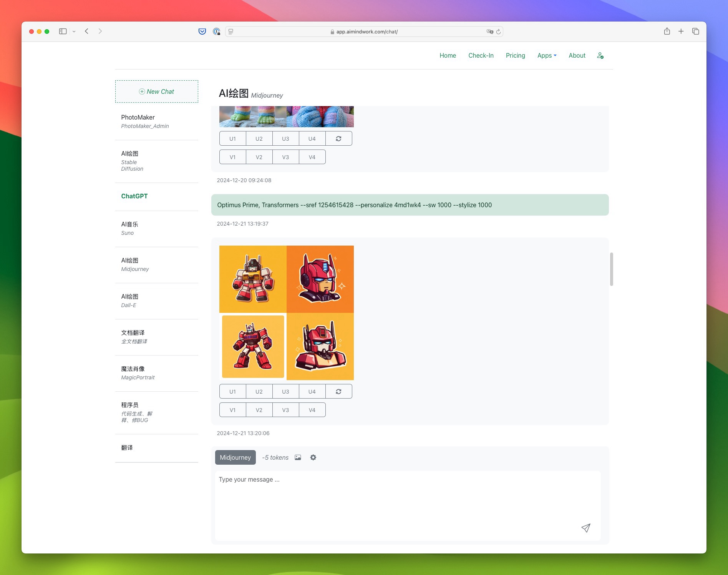This screenshot has width=728, height=575.
Task: Open the Safari share icon
Action: coord(667,31)
